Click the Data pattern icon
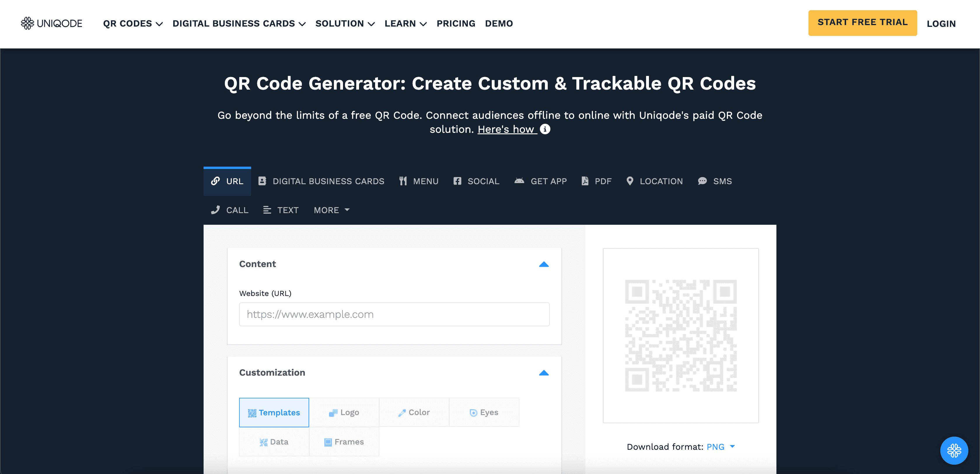Viewport: 980px width, 474px height. coord(263,442)
